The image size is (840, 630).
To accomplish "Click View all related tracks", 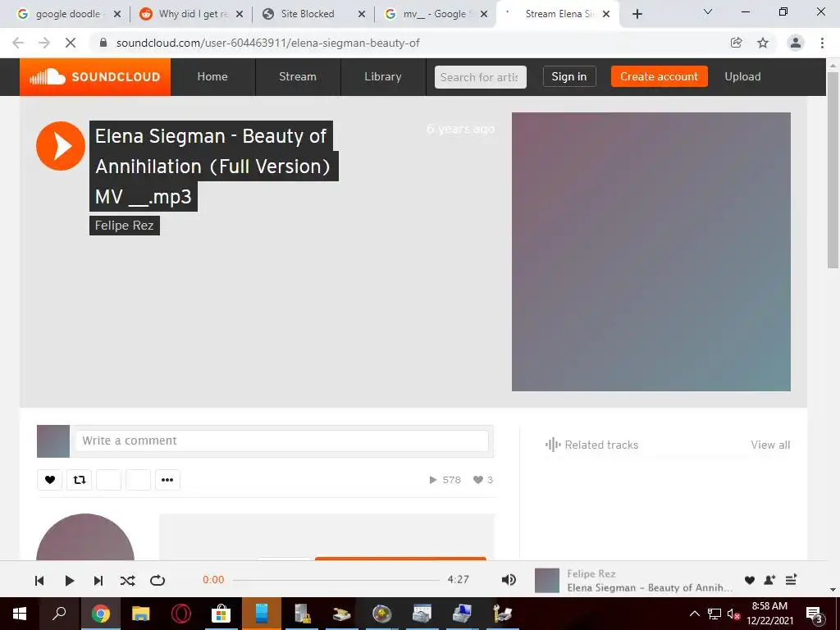I will coord(770,445).
